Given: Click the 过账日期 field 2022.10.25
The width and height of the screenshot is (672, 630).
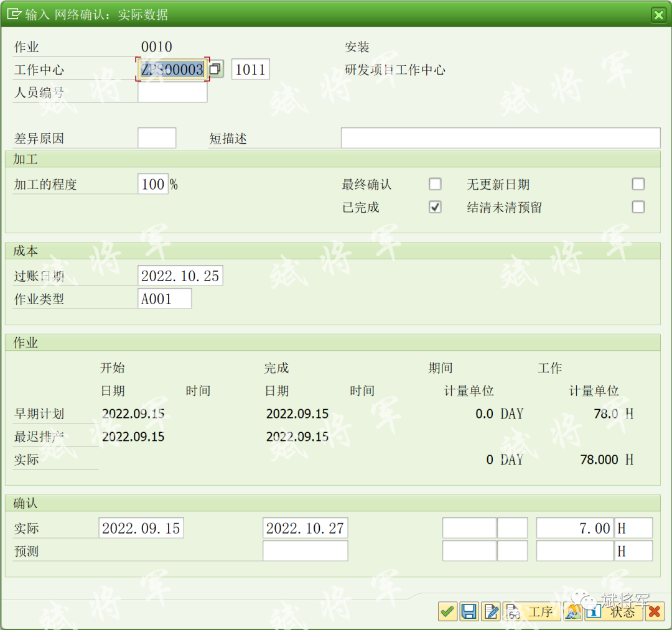Looking at the screenshot, I should coord(180,276).
